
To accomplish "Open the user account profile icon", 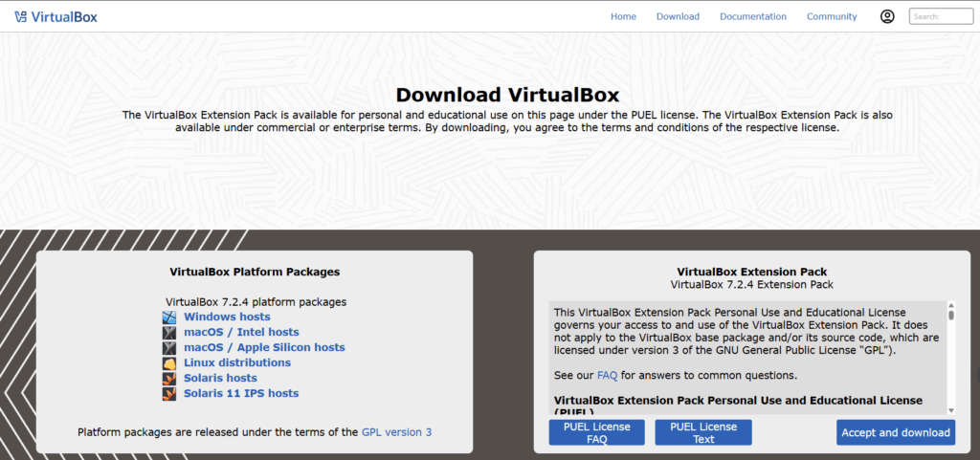I will click(x=887, y=16).
